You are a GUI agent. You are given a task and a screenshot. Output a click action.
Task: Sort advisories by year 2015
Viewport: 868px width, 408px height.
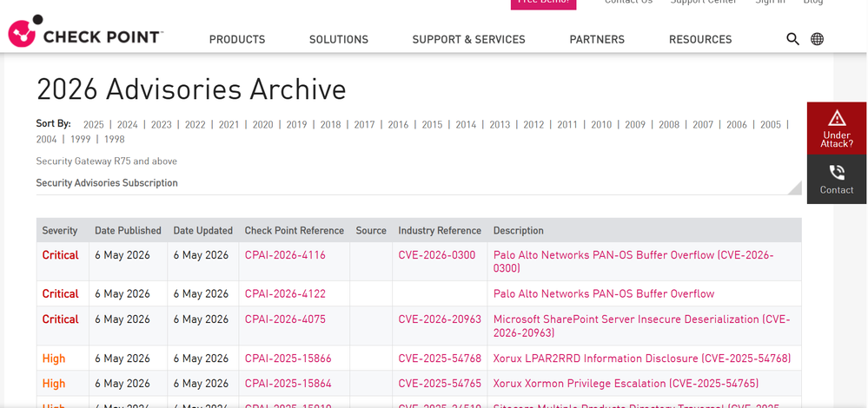point(433,125)
